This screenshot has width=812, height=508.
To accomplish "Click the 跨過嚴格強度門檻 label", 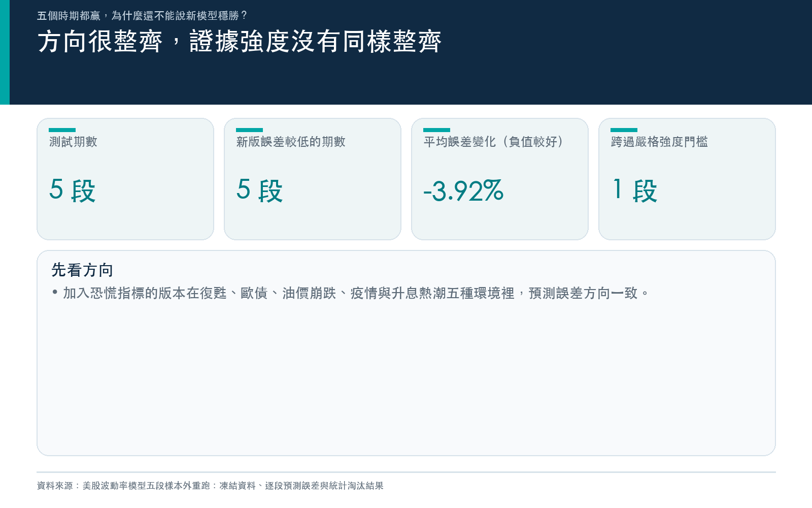I will (659, 142).
